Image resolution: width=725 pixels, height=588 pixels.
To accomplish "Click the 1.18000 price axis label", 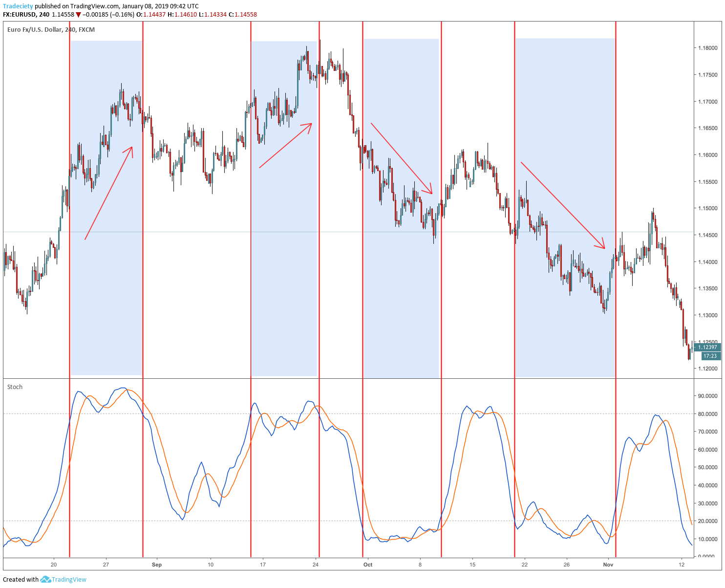I will [x=707, y=48].
